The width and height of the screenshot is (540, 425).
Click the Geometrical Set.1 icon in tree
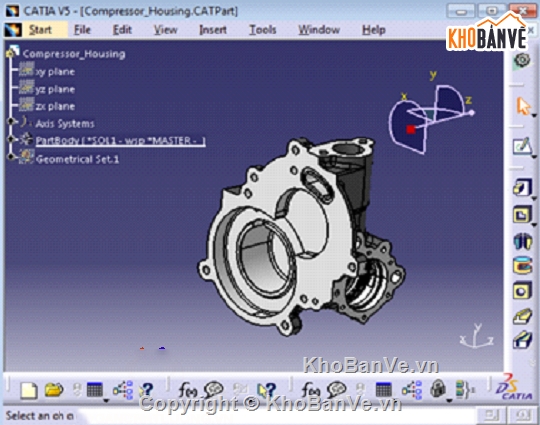26,157
